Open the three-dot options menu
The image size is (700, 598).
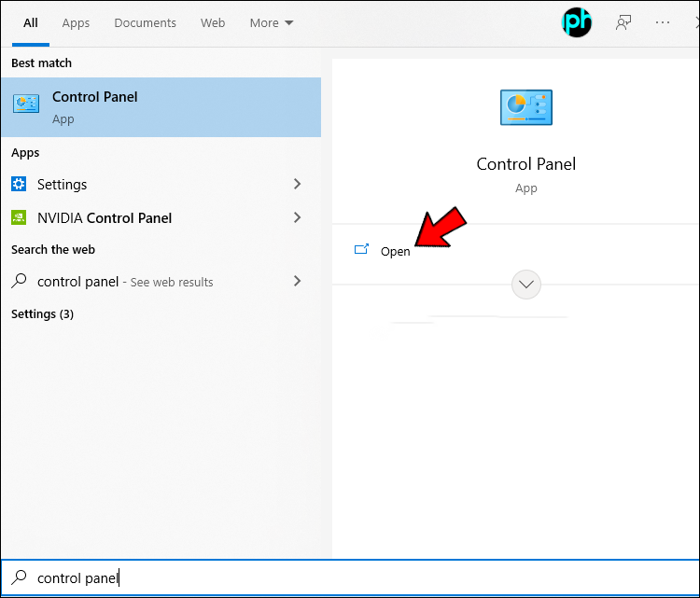[x=663, y=22]
